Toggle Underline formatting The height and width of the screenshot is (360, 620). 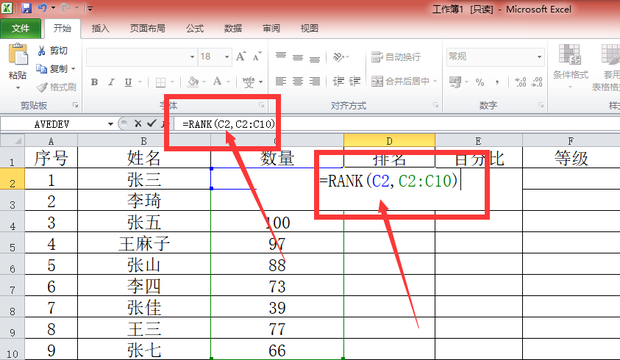click(128, 82)
